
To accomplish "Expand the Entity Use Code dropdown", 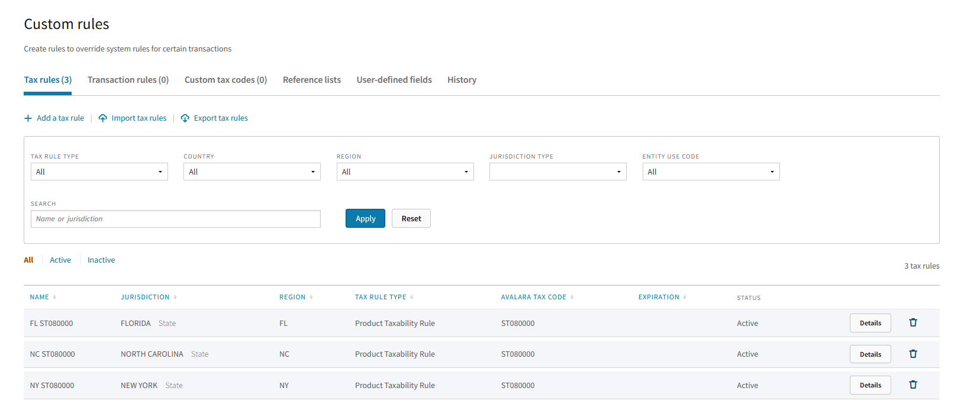I will (x=711, y=172).
